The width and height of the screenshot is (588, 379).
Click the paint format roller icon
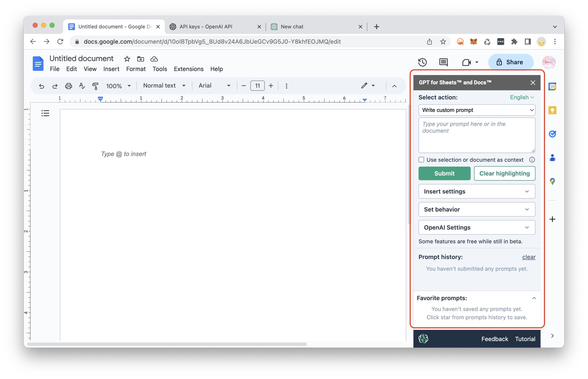95,86
